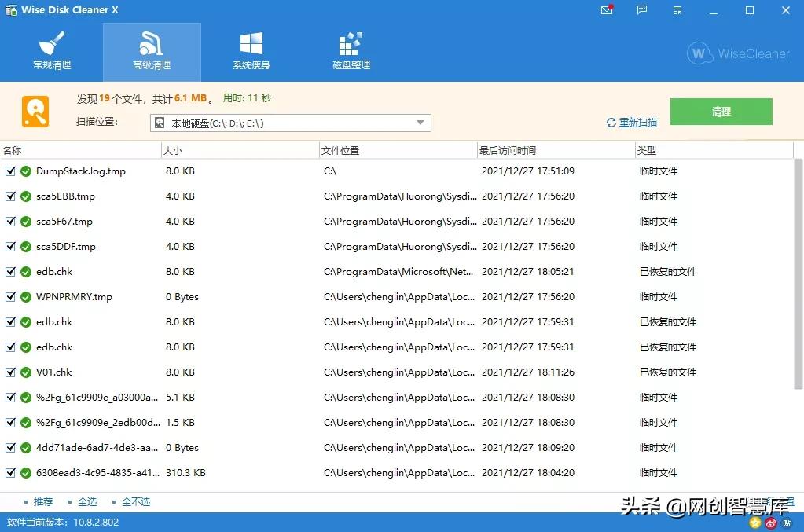The image size is (804, 532).
Task: Click the green 清理 button
Action: (721, 112)
